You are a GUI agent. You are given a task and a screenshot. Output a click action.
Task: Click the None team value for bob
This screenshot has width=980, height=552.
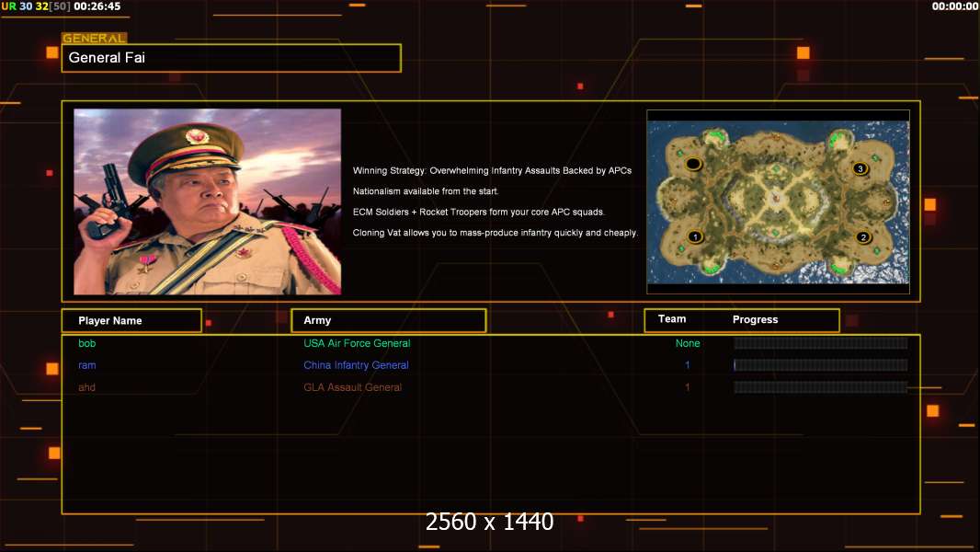point(688,343)
